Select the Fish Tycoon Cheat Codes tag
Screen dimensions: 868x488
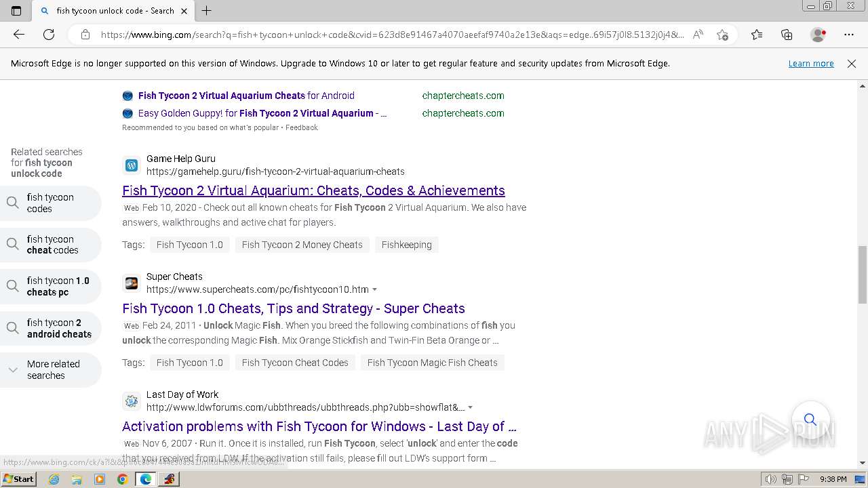(x=295, y=363)
